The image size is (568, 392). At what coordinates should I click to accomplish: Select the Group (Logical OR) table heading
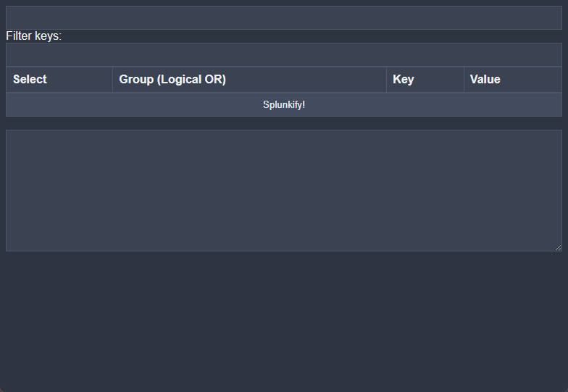[x=172, y=80]
